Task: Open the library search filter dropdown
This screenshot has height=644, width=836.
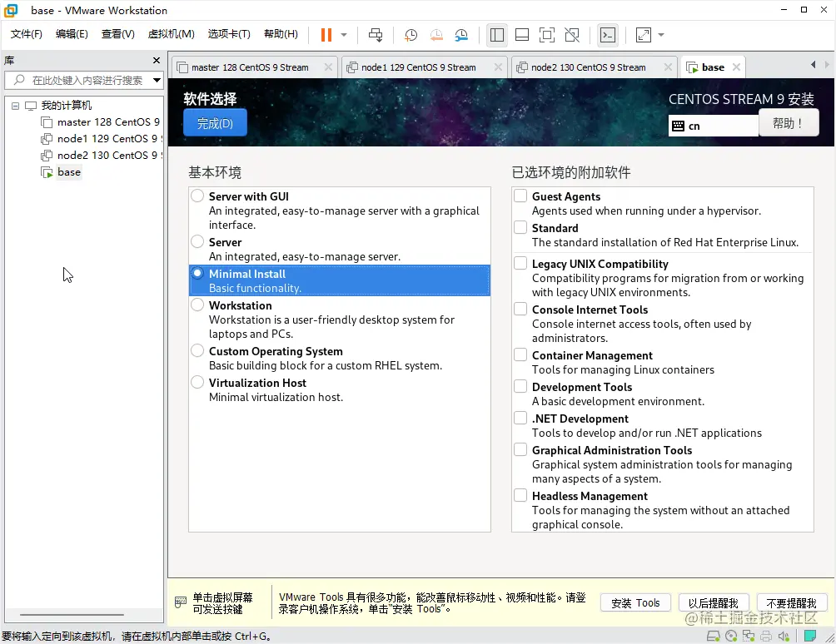Action: [x=157, y=81]
